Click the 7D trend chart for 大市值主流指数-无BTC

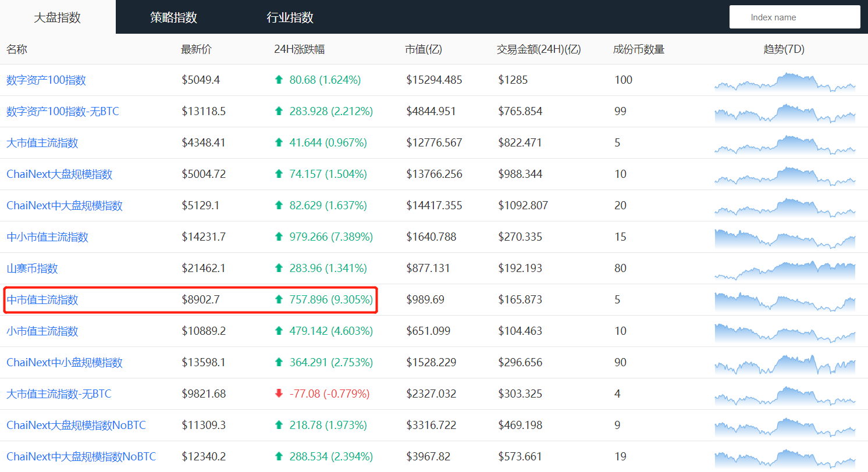(x=785, y=396)
